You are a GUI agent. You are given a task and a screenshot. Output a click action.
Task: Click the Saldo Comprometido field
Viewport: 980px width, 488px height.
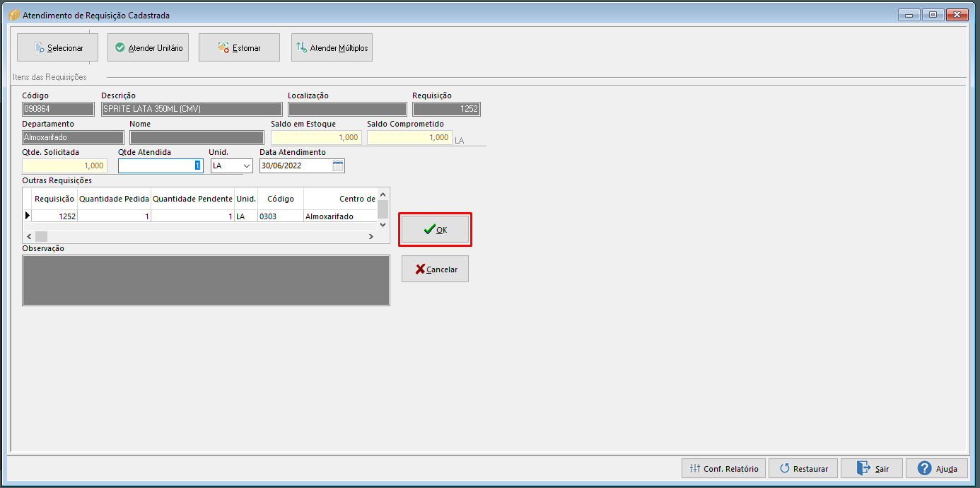(x=409, y=137)
